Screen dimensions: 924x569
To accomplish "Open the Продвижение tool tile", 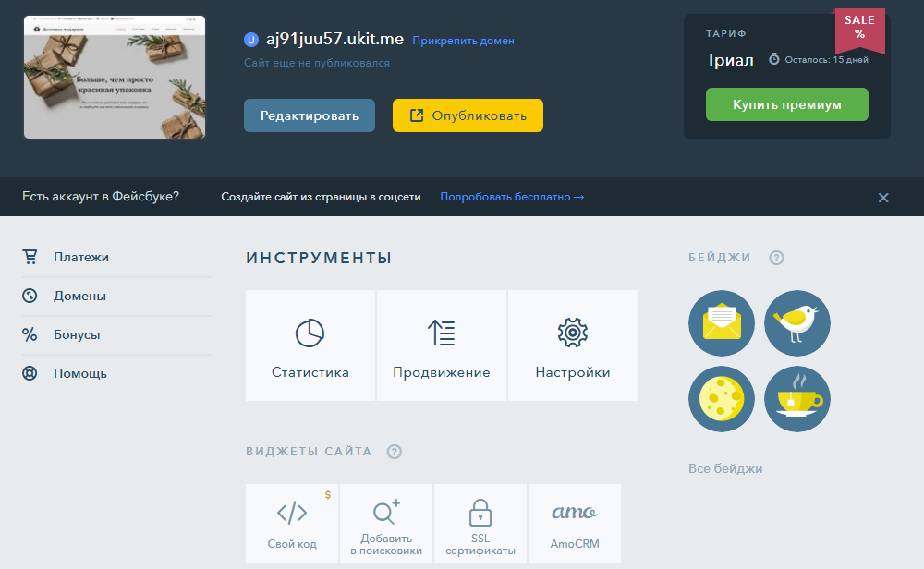I will coord(441,345).
